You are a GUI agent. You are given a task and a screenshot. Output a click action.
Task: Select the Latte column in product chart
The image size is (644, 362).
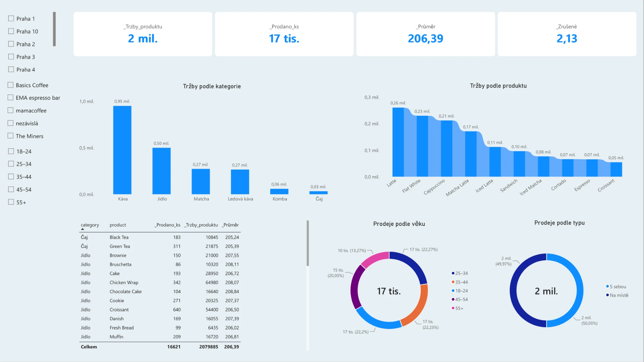[398, 142]
